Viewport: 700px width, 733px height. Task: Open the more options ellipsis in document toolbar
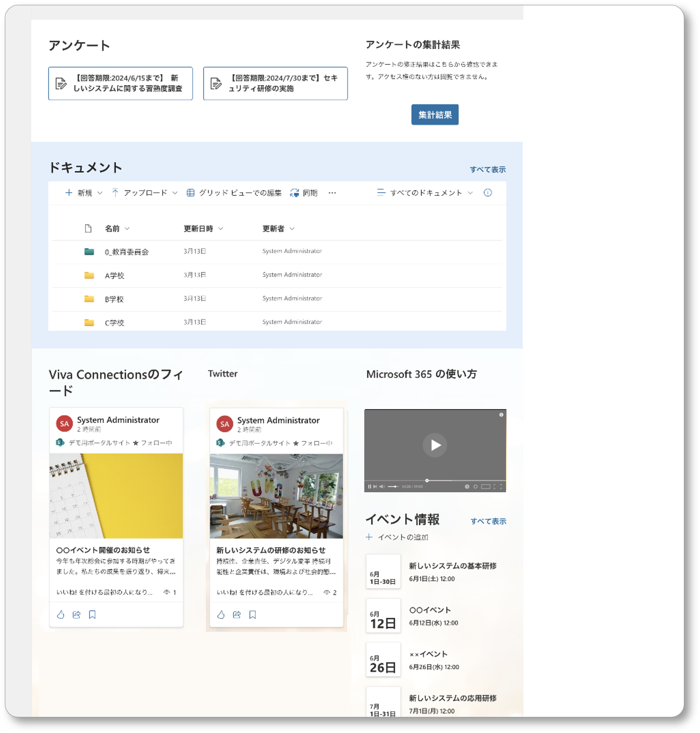332,193
